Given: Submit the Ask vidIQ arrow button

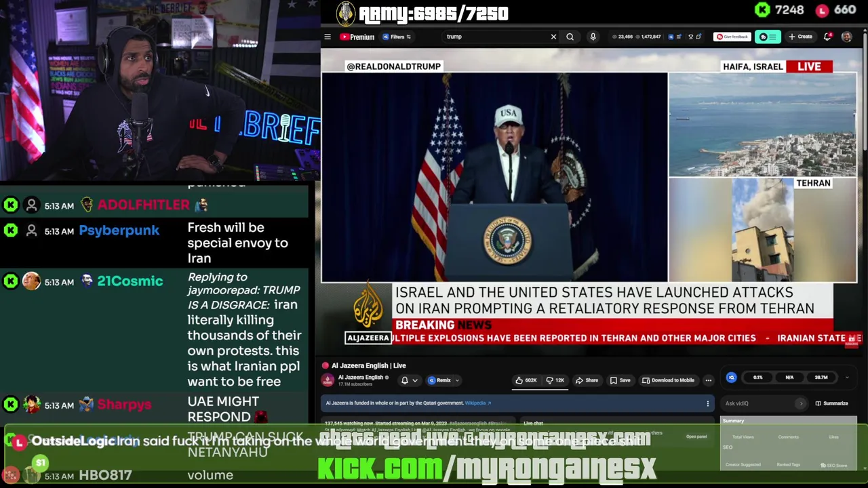Looking at the screenshot, I should 801,403.
